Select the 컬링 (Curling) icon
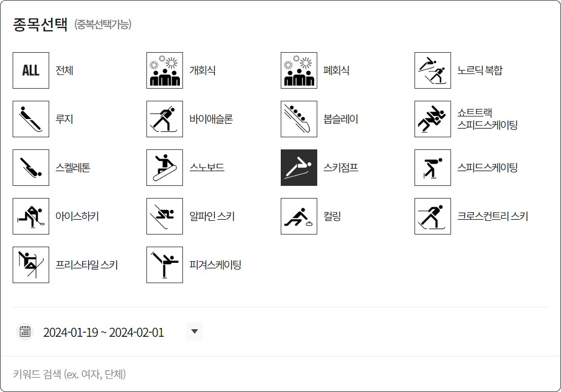Viewport: 561px width, 392px height. click(298, 216)
